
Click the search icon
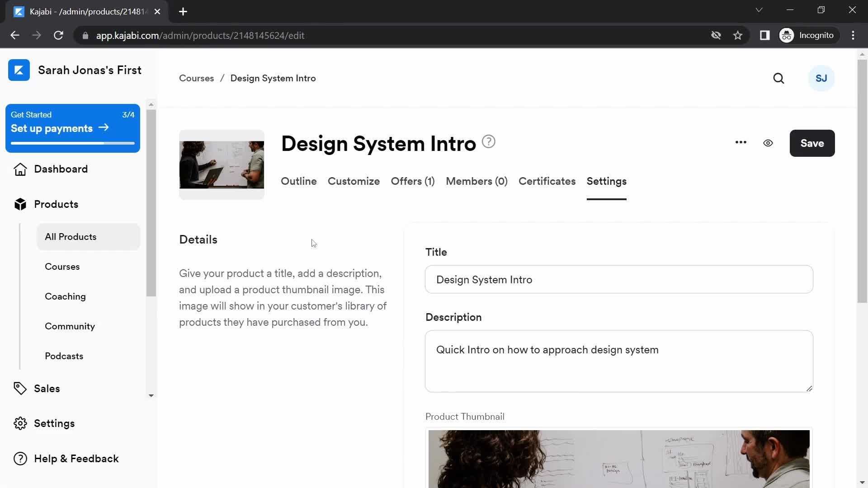click(x=779, y=78)
